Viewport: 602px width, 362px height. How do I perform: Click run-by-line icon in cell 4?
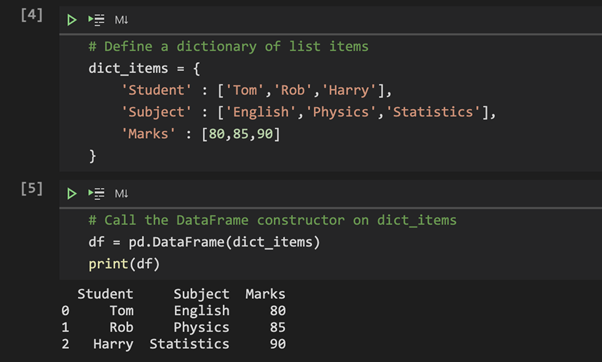96,20
